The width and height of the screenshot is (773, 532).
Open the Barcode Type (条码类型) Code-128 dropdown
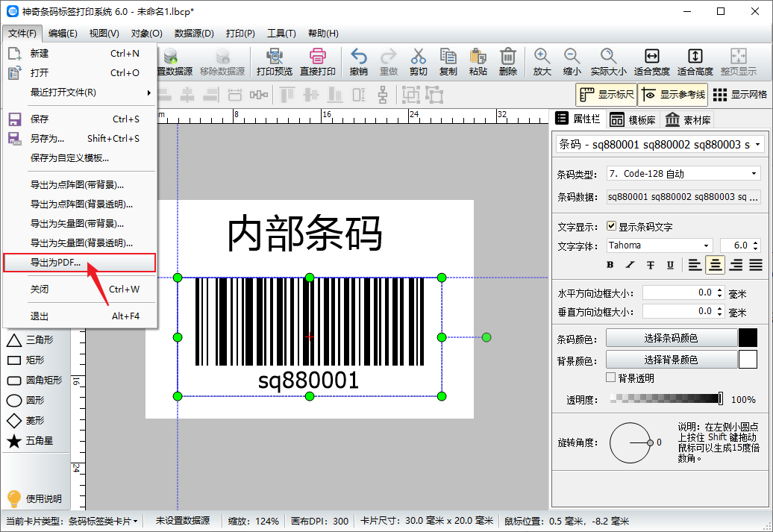683,174
